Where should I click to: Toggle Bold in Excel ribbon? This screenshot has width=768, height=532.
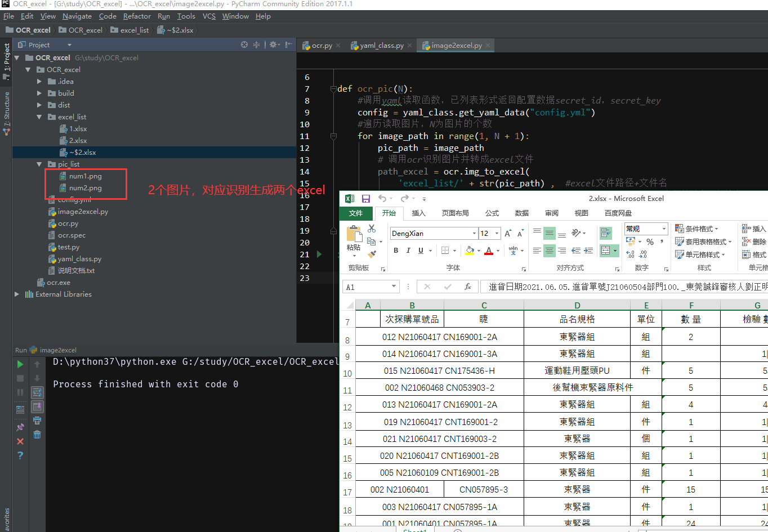click(x=396, y=251)
